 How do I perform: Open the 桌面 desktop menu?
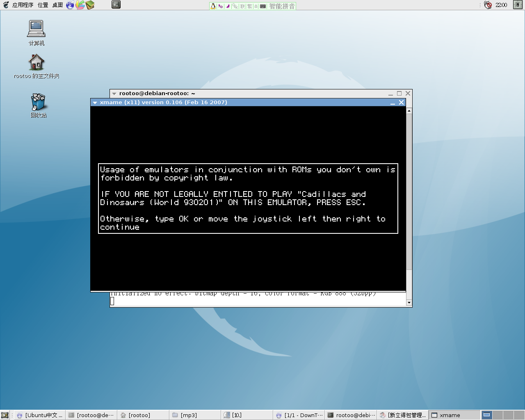coord(57,5)
